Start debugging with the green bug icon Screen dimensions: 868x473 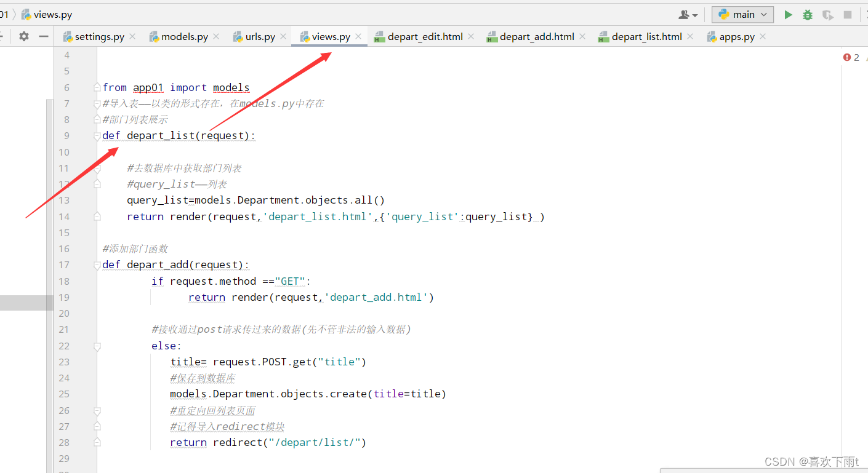[x=808, y=15]
